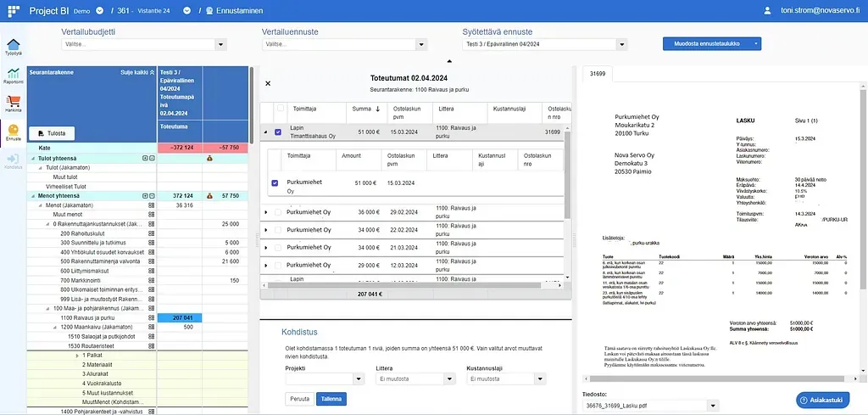Click grid icon on Menot (Jakamaton) row
Image resolution: width=868 pixels, height=415 pixels.
click(x=152, y=205)
